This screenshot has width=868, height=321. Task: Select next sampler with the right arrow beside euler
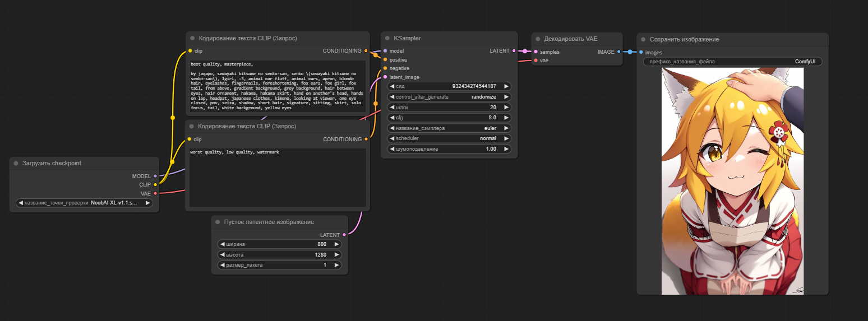[506, 128]
